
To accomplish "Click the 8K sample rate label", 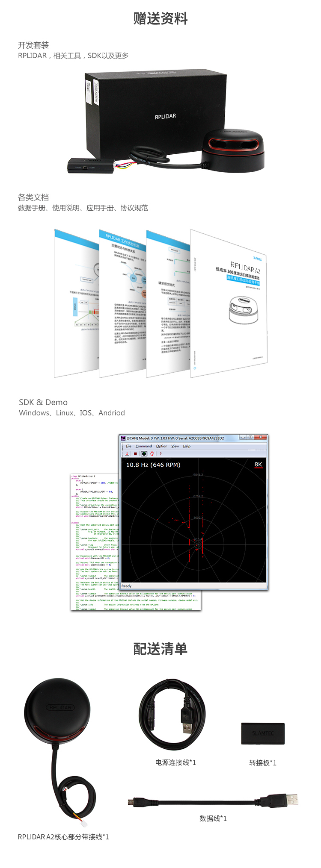I will 258,465.
